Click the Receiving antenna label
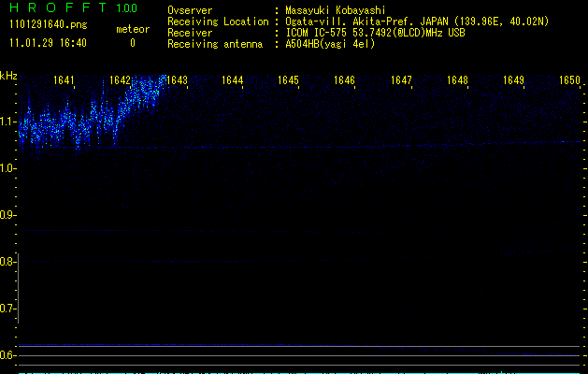588x374 pixels. pyautogui.click(x=215, y=44)
